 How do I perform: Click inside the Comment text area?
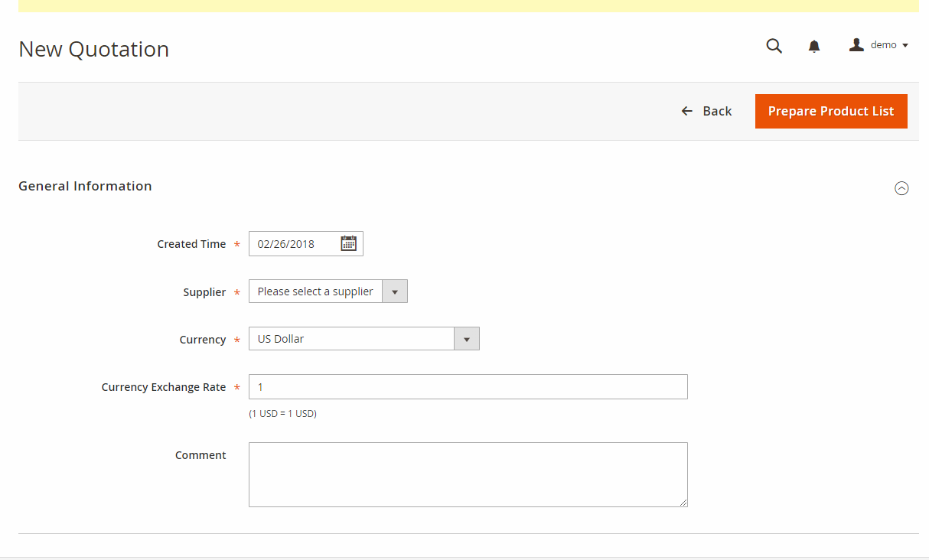(468, 474)
